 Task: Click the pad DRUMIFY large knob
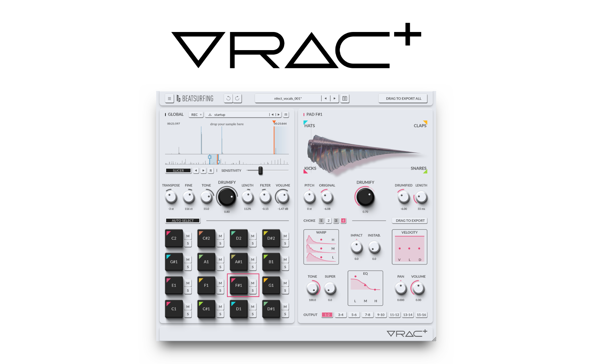pos(365,197)
